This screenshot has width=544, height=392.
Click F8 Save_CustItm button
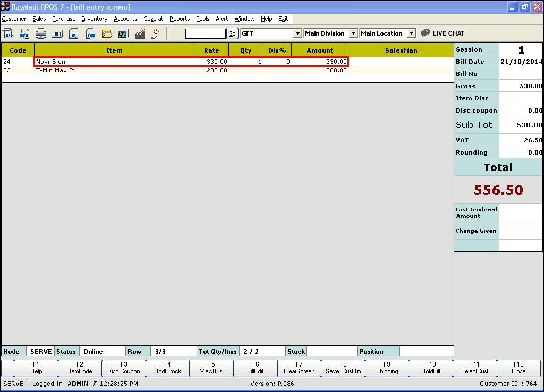point(343,368)
